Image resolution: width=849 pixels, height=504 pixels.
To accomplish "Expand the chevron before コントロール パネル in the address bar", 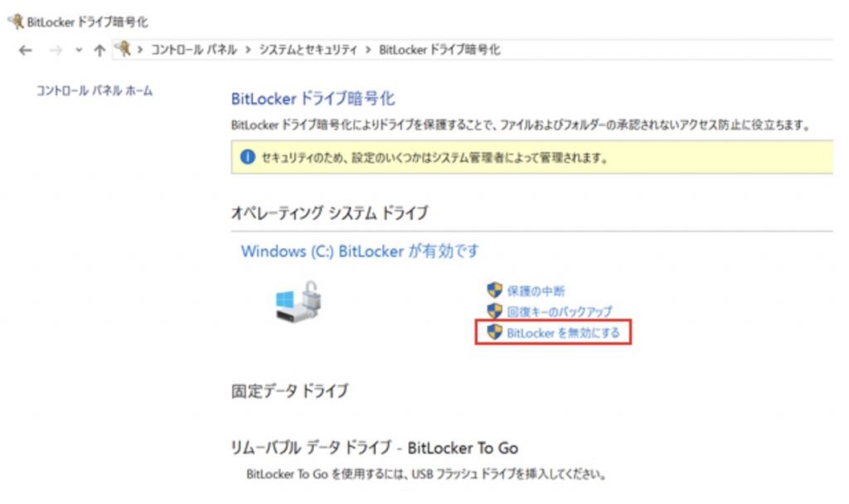I will pos(140,50).
